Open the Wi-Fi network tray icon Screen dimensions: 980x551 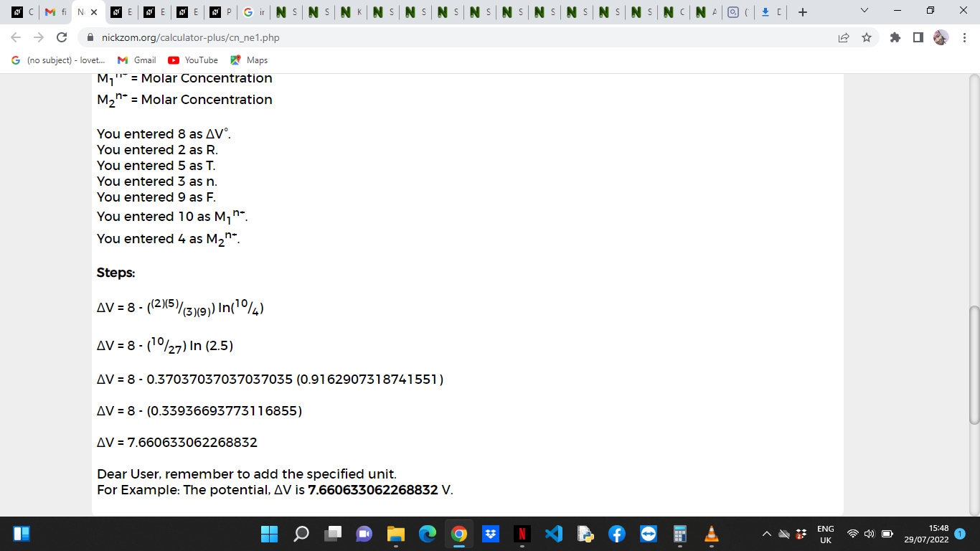(853, 534)
